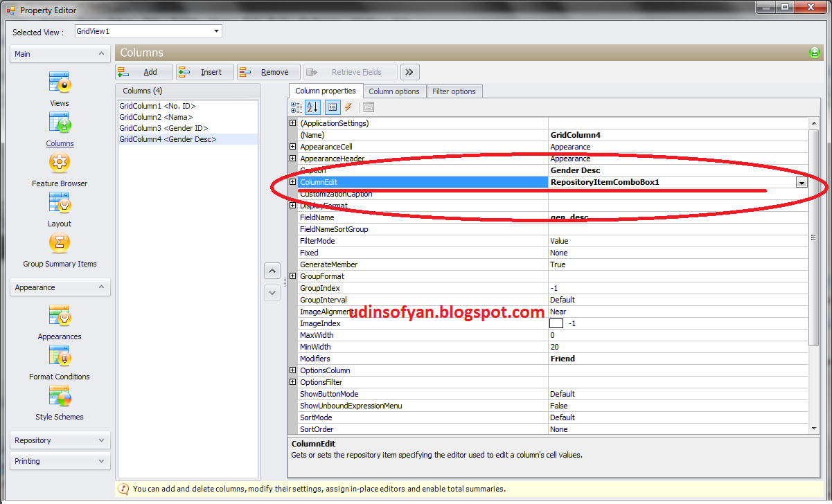Click the toolbar overflow chevrons button
832x504 pixels.
pos(409,72)
